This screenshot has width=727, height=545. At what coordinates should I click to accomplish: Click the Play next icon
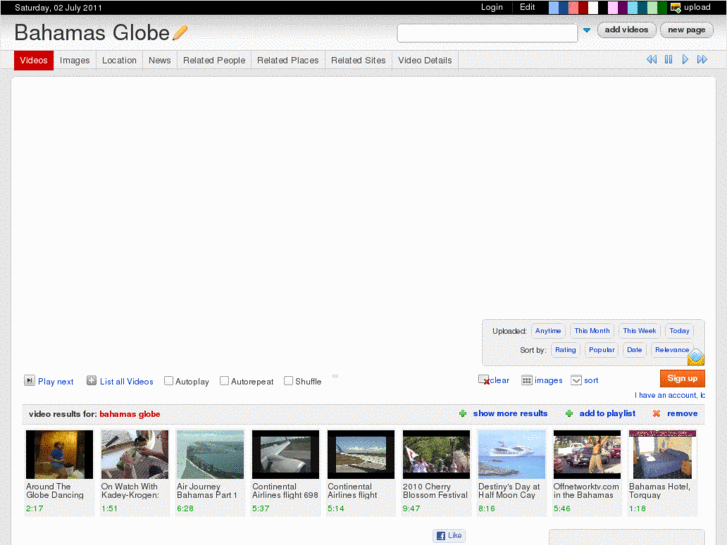click(29, 381)
